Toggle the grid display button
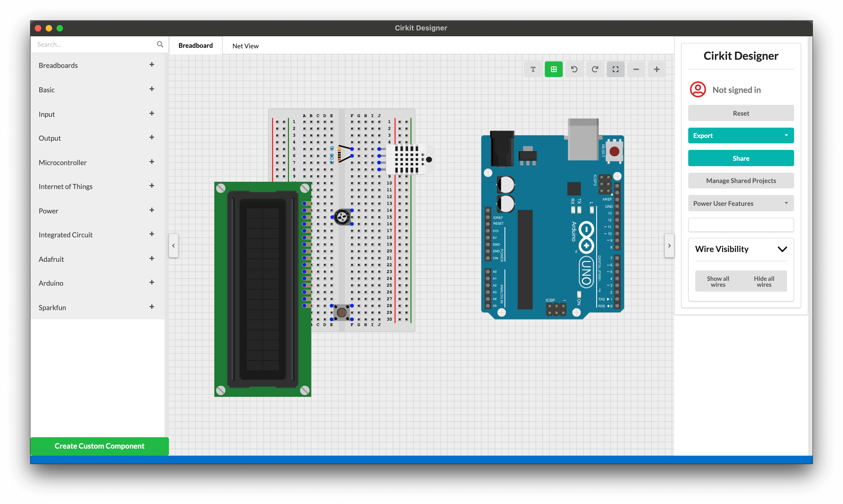Viewport: 843px width, 504px height. [x=553, y=69]
